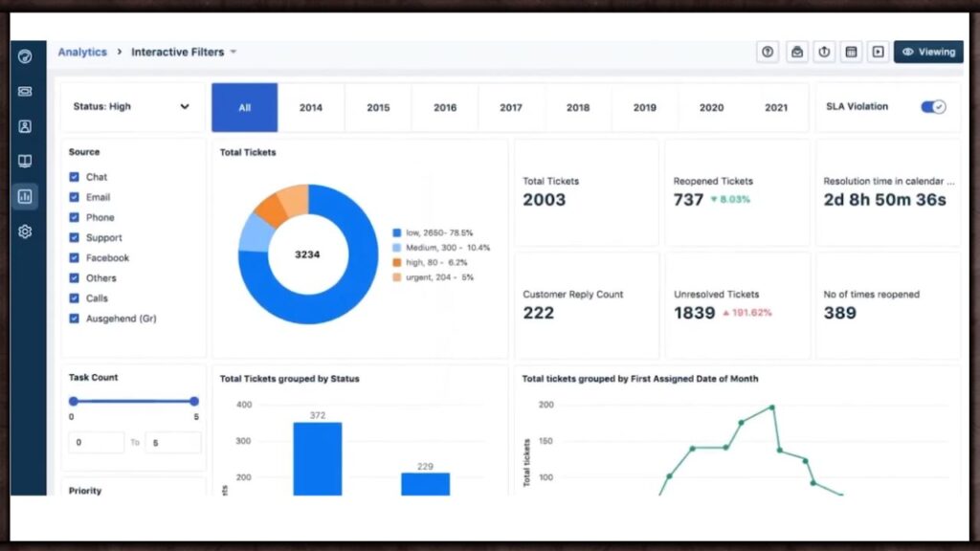Uncheck the Facebook source checkbox
The image size is (980, 551).
tap(75, 257)
